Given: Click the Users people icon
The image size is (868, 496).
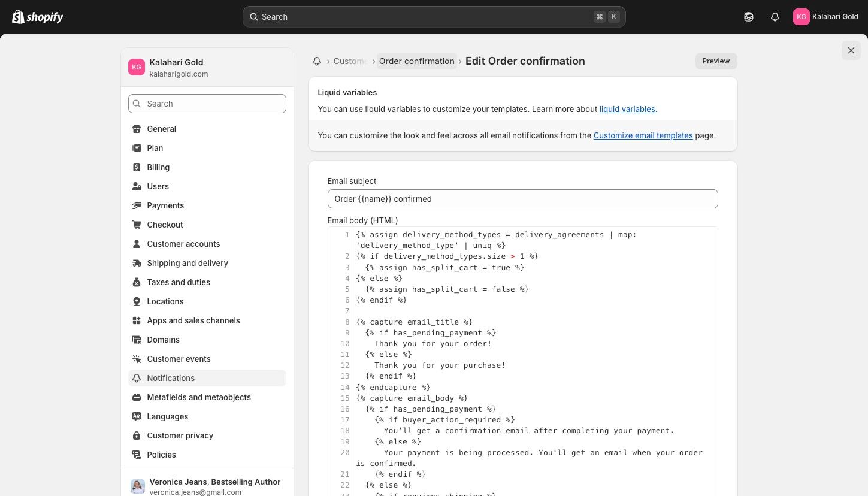Looking at the screenshot, I should pyautogui.click(x=137, y=186).
